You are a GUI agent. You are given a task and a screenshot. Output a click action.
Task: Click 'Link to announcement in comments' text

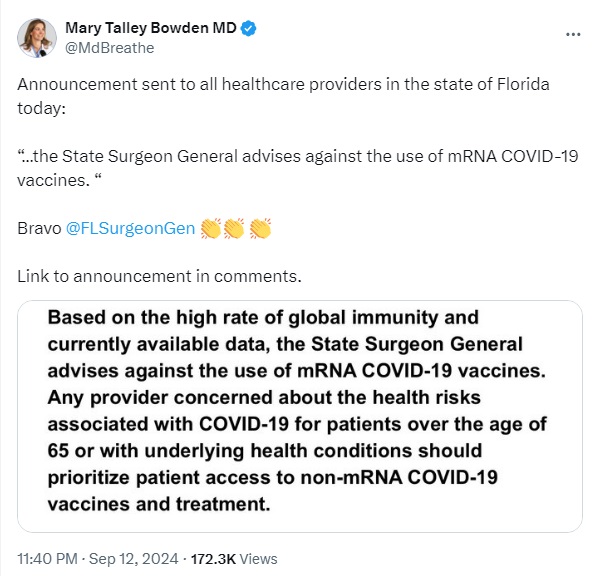(159, 276)
